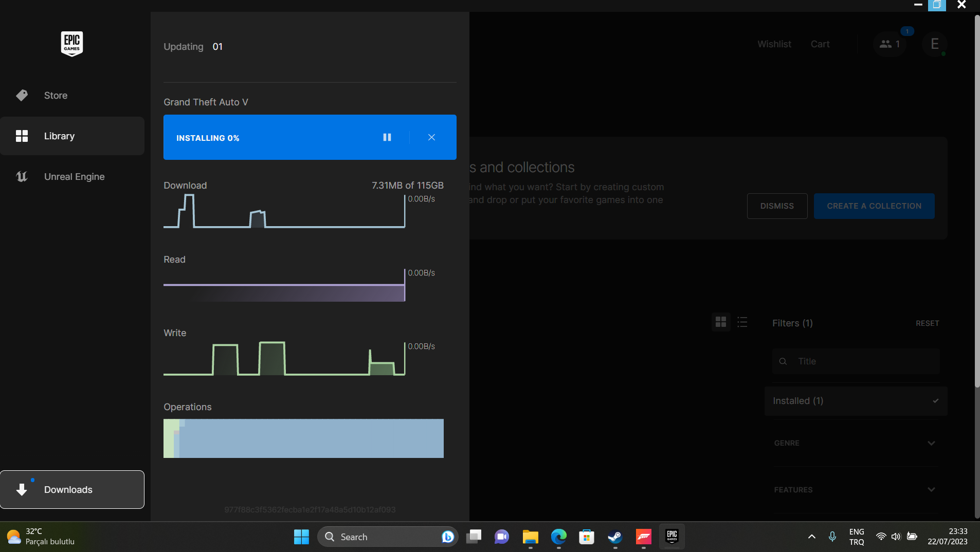
Task: Open the clock and date calendar
Action: [948, 537]
